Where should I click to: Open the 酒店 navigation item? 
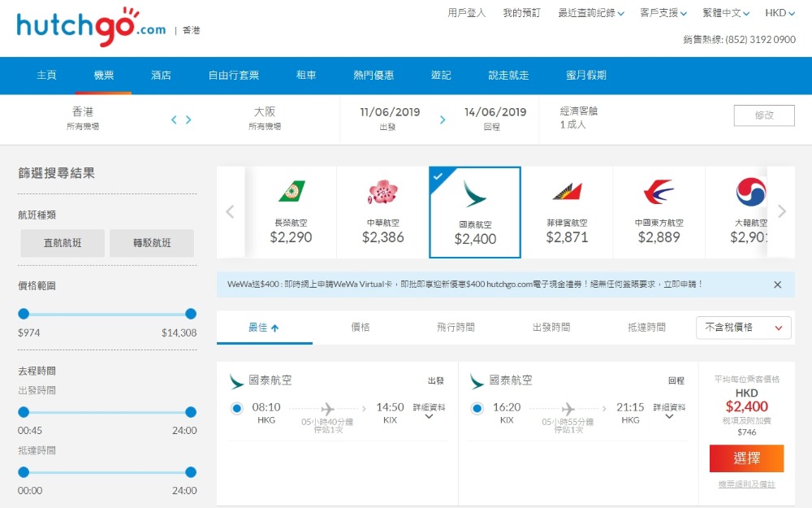[x=161, y=75]
